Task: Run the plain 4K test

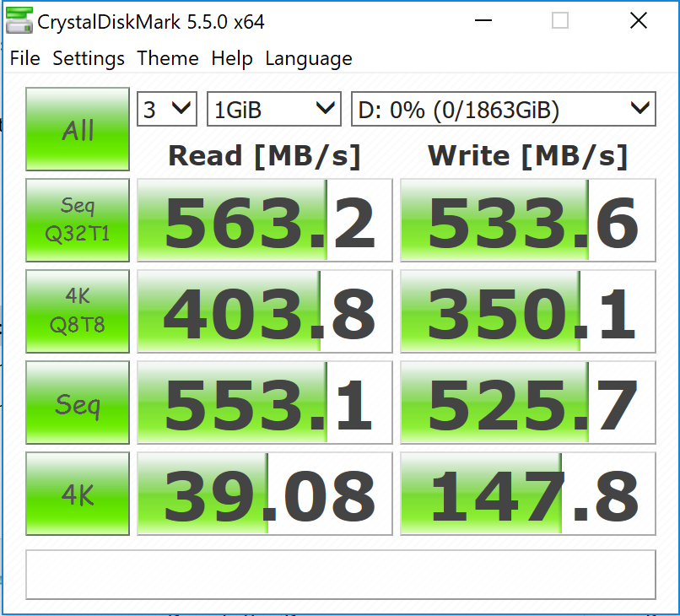Action: (x=78, y=494)
